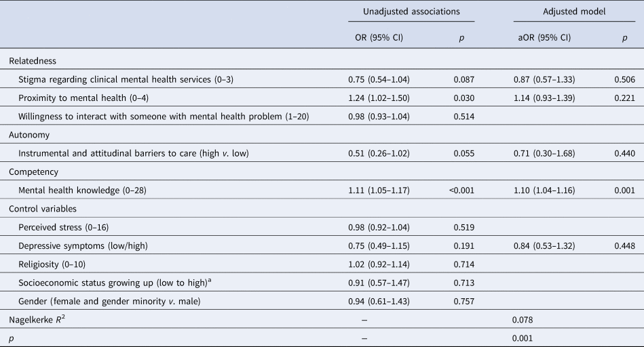The image size is (644, 347).
Task: Select the "Mental health knowledge (0–28)" row label
Action: pyautogui.click(x=85, y=190)
